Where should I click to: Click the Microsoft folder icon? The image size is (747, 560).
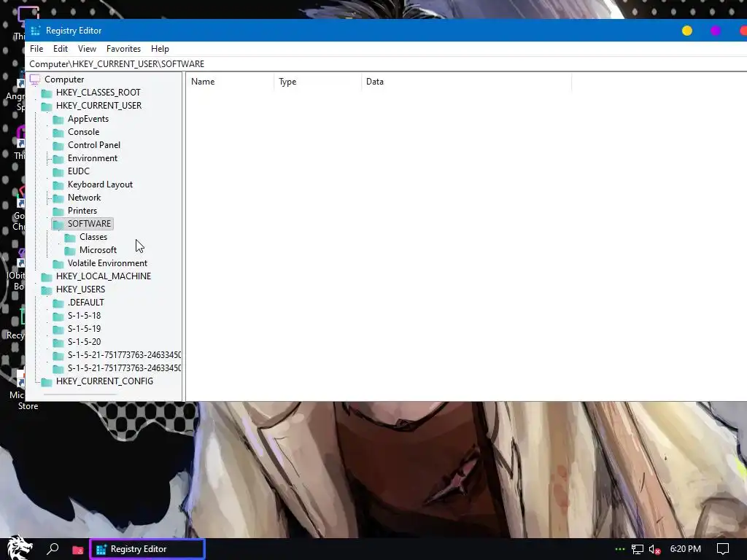pos(70,251)
